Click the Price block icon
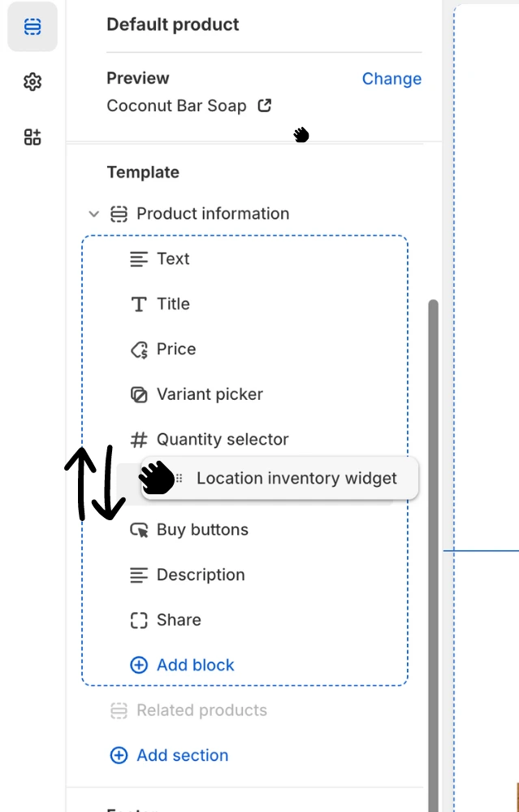The width and height of the screenshot is (519, 812). pos(139,350)
